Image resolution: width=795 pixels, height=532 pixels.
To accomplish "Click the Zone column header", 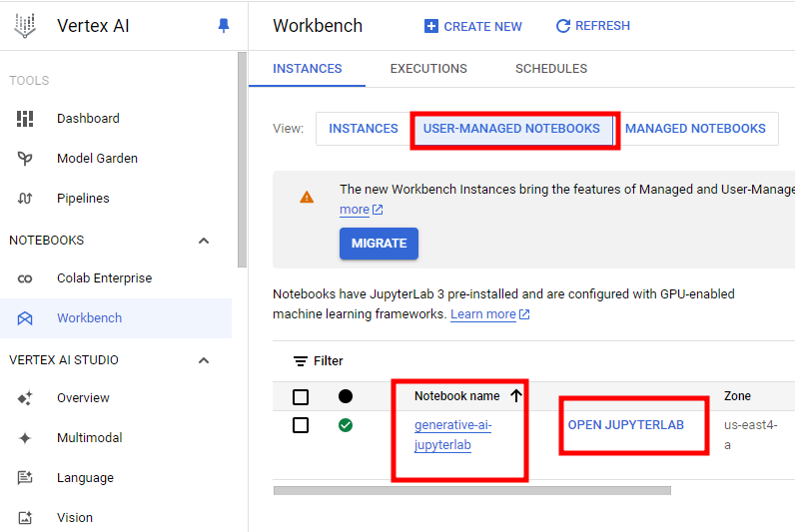I will coord(737,396).
